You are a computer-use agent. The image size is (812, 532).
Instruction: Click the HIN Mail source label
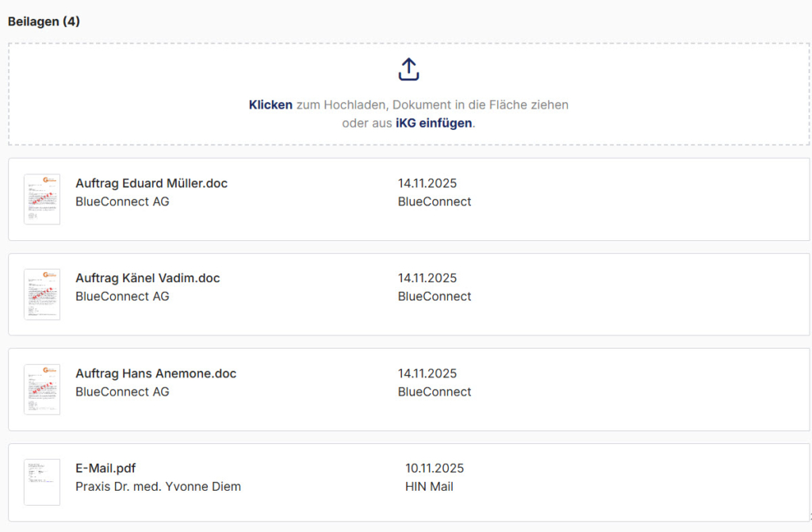coord(429,486)
